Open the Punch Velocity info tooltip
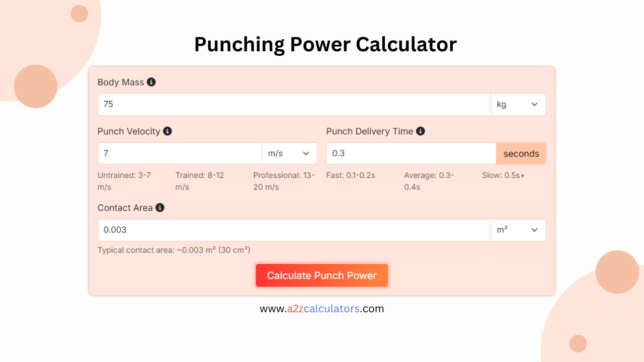 tap(168, 131)
